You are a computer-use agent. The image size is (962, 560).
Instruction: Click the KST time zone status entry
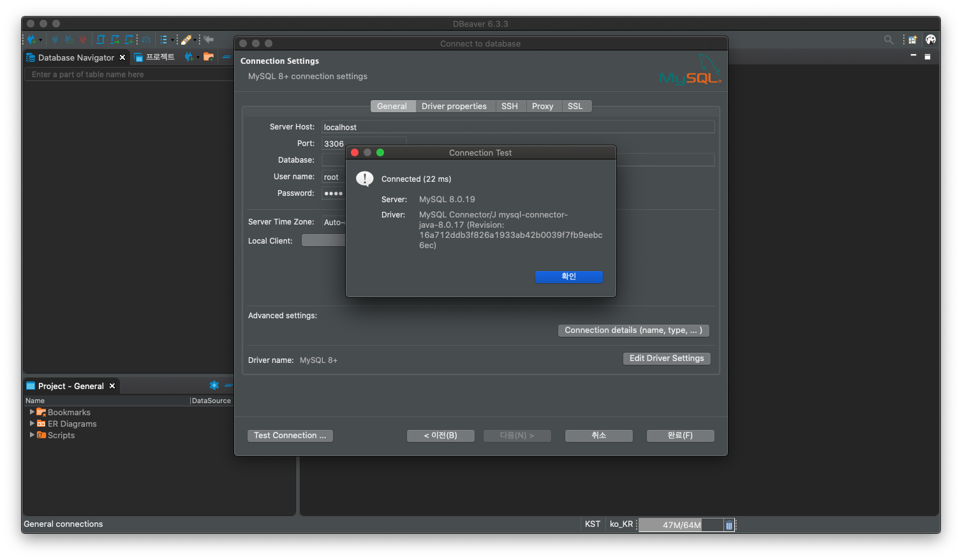(x=593, y=524)
